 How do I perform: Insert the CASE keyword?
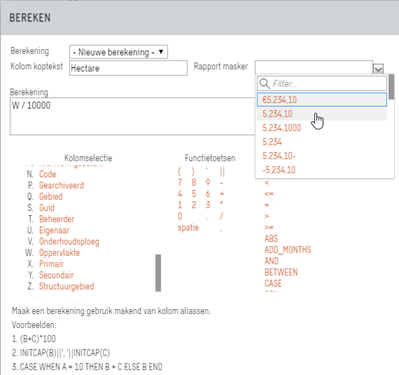point(273,283)
